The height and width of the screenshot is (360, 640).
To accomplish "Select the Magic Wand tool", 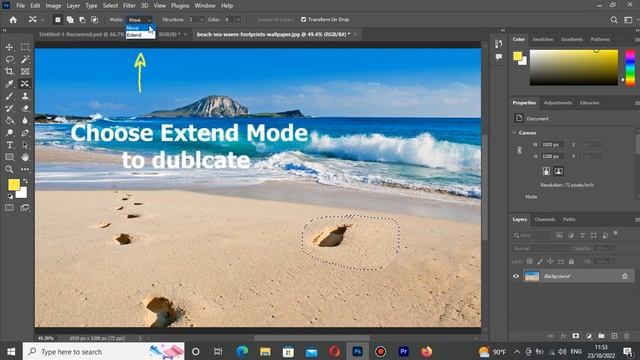I will (x=25, y=59).
